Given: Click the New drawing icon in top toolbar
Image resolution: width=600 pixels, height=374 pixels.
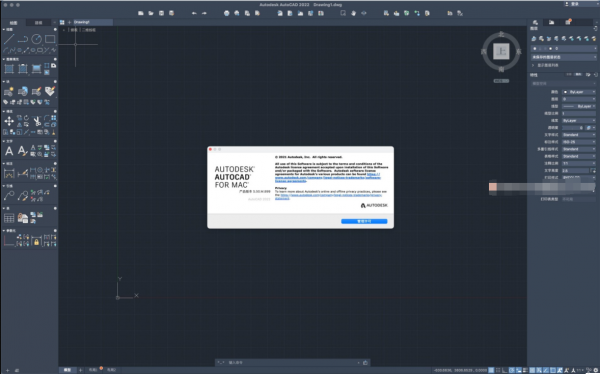Looking at the screenshot, I should [x=141, y=13].
